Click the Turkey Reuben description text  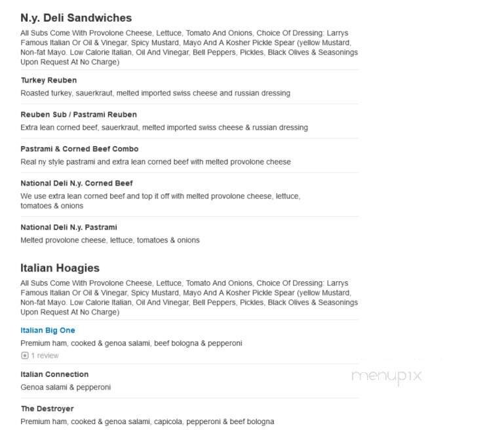[155, 93]
